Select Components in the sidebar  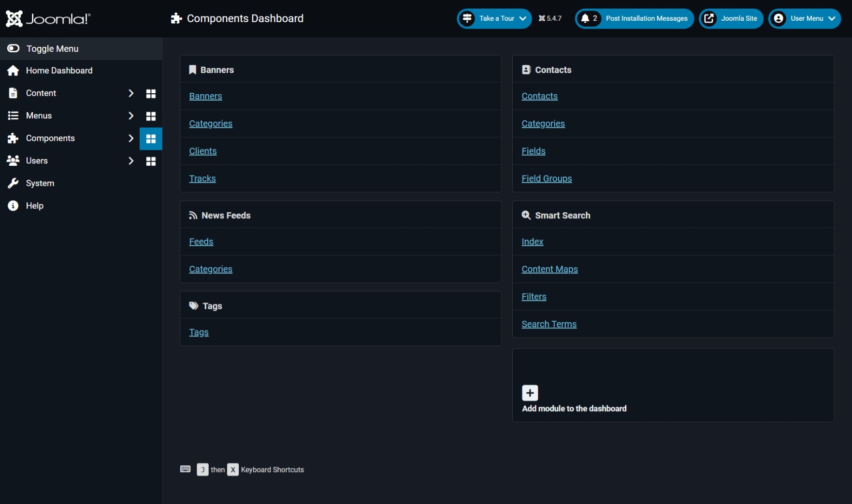point(50,138)
